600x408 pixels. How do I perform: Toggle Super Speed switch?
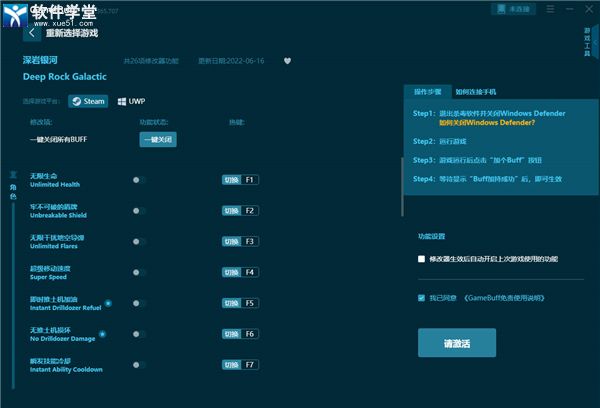coord(139,273)
